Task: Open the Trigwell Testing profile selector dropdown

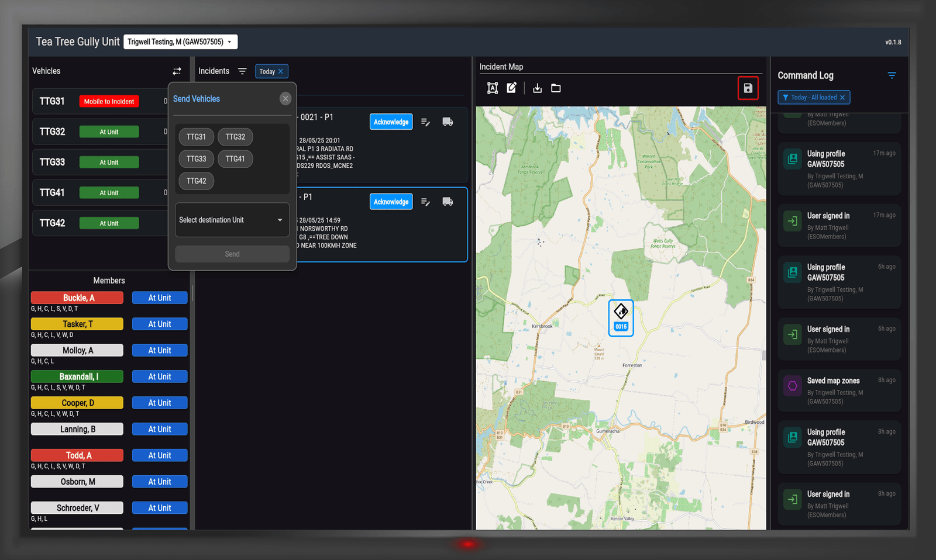Action: [x=180, y=42]
